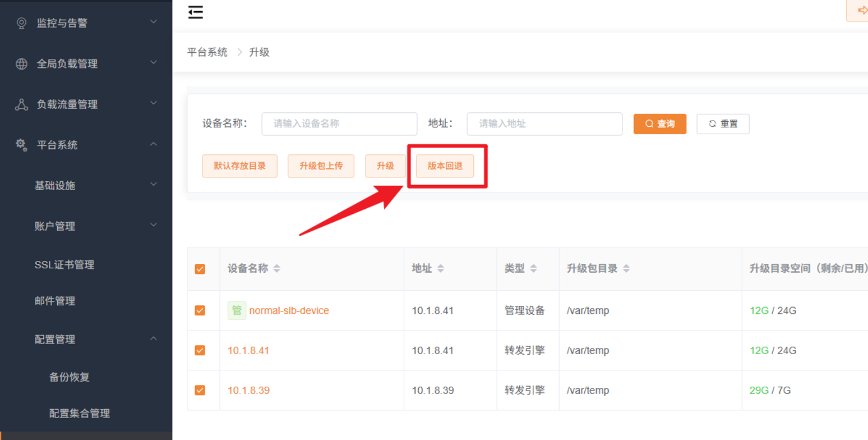Sort by 类型 column sort icon
This screenshot has width=868, height=440.
(533, 269)
